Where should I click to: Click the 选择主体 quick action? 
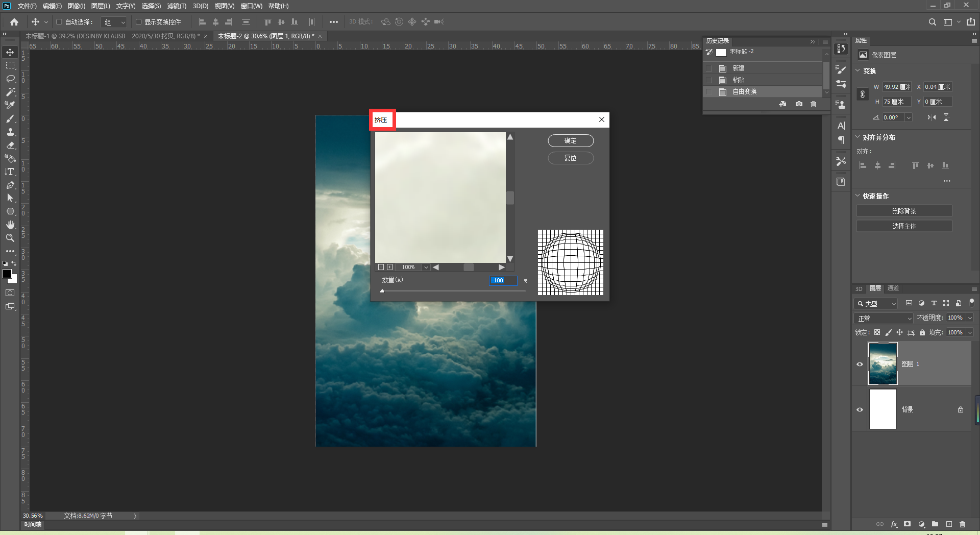pyautogui.click(x=904, y=226)
